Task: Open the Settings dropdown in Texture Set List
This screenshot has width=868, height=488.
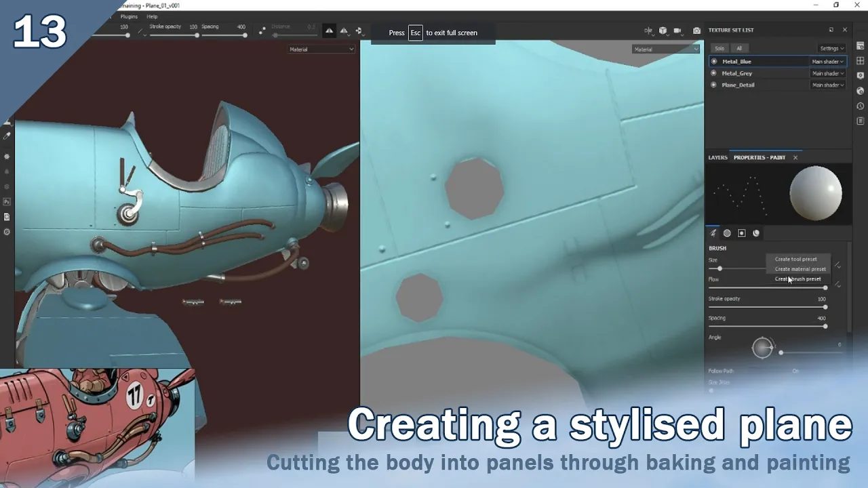Action: pos(831,48)
